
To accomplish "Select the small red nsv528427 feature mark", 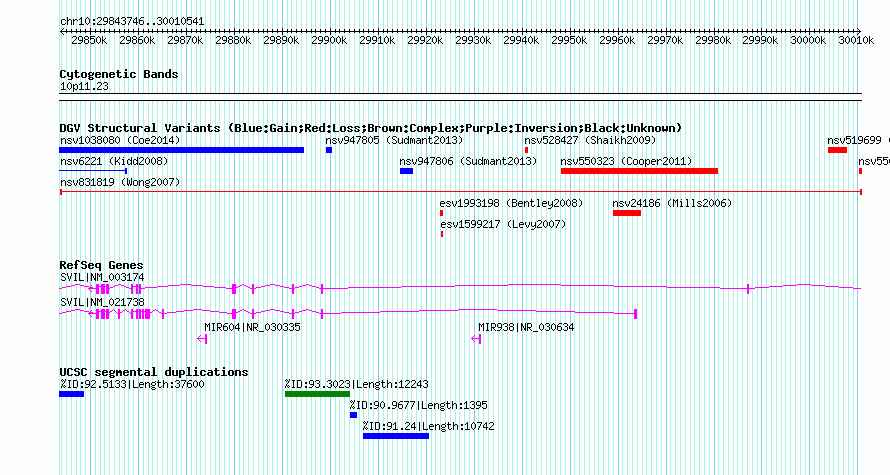I will (527, 150).
